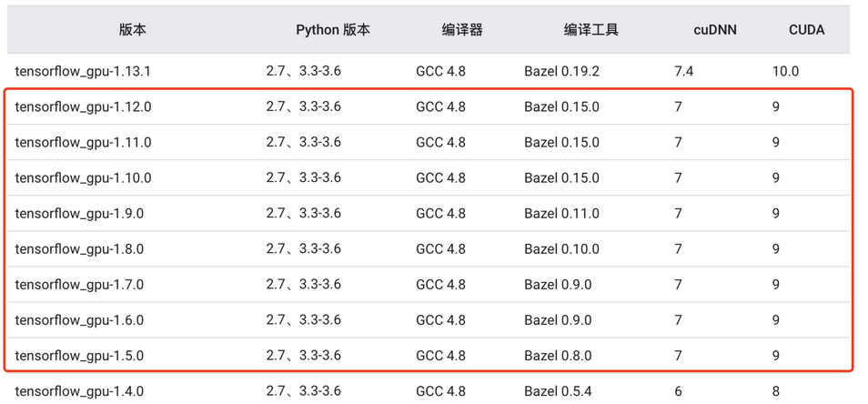The image size is (868, 404).
Task: Select tensorflow_gpu-1.7.0 version cell
Action: [79, 285]
